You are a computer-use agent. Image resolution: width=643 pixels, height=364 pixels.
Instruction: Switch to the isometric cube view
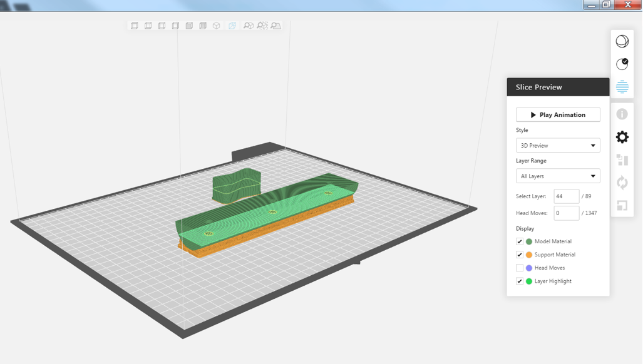tap(216, 26)
